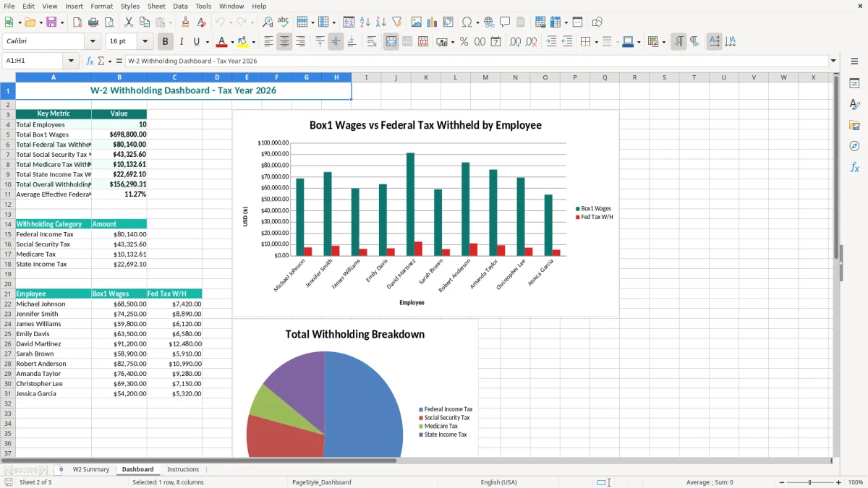Toggle Merge and Center Cells
The height and width of the screenshot is (488, 868).
click(x=391, y=42)
